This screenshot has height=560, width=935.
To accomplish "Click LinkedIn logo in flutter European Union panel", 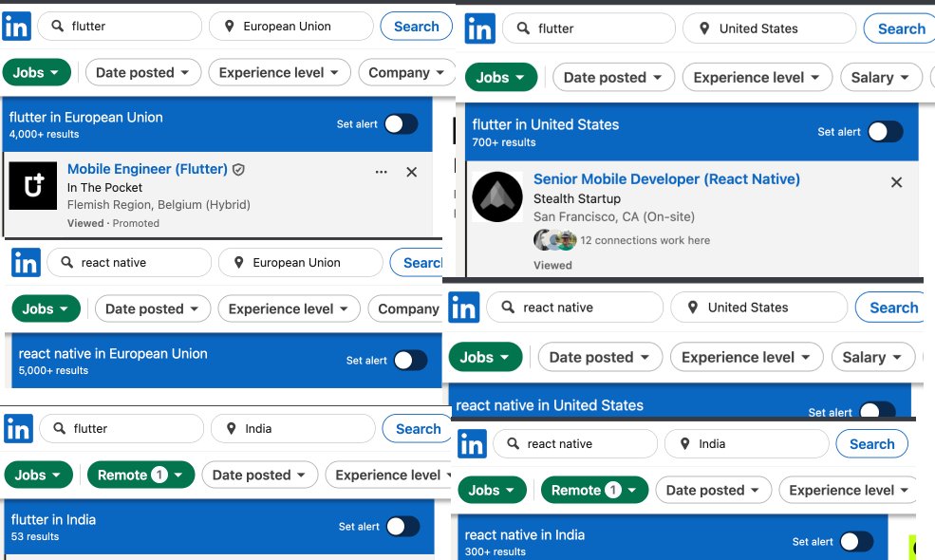I will pos(17,27).
